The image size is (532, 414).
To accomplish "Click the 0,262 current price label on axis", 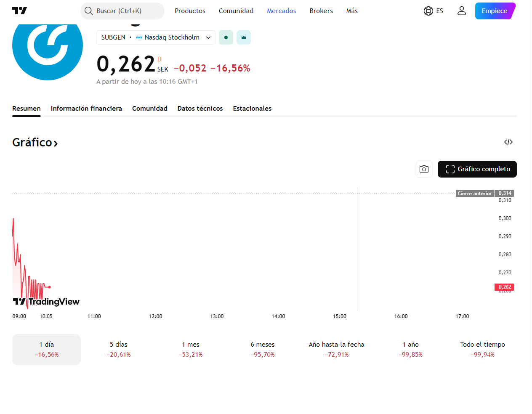I will tap(504, 287).
